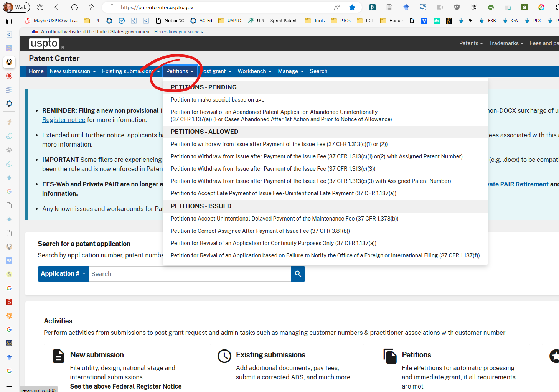
Task: Select Petition to make special based on age
Action: (218, 100)
